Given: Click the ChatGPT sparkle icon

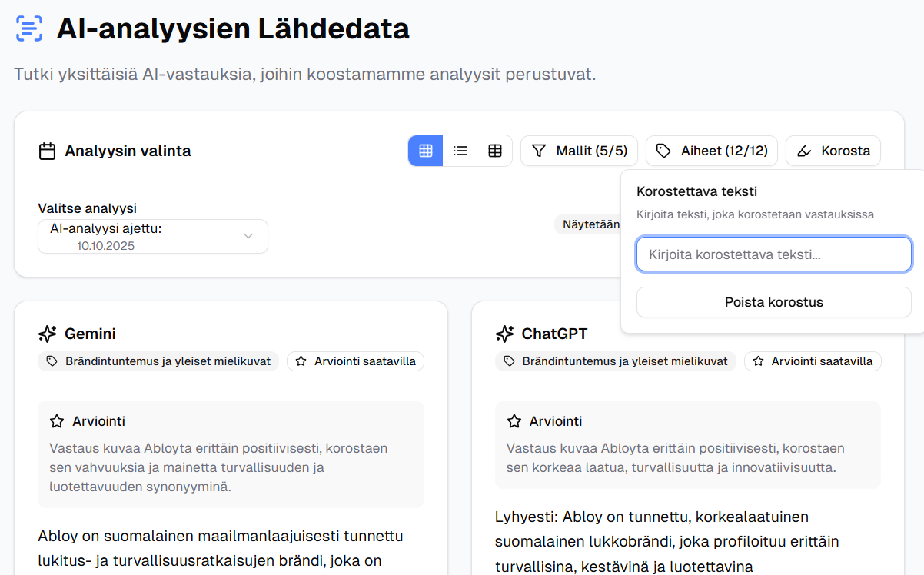Looking at the screenshot, I should (x=504, y=334).
